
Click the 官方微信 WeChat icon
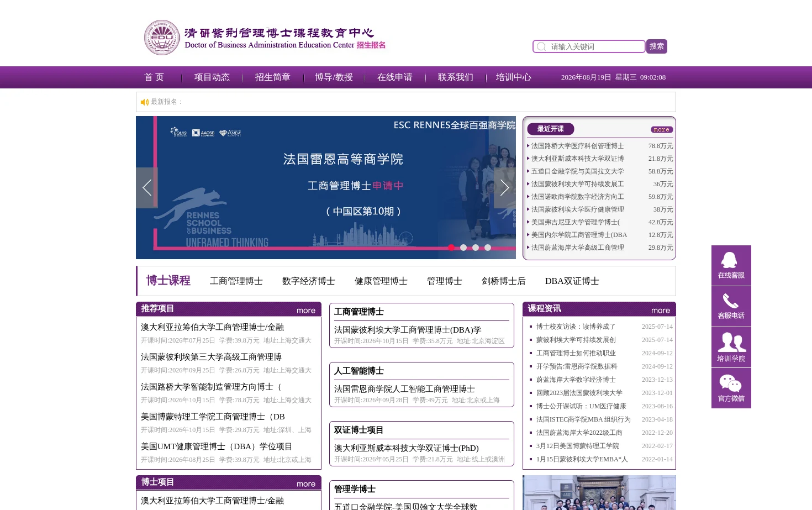731,388
